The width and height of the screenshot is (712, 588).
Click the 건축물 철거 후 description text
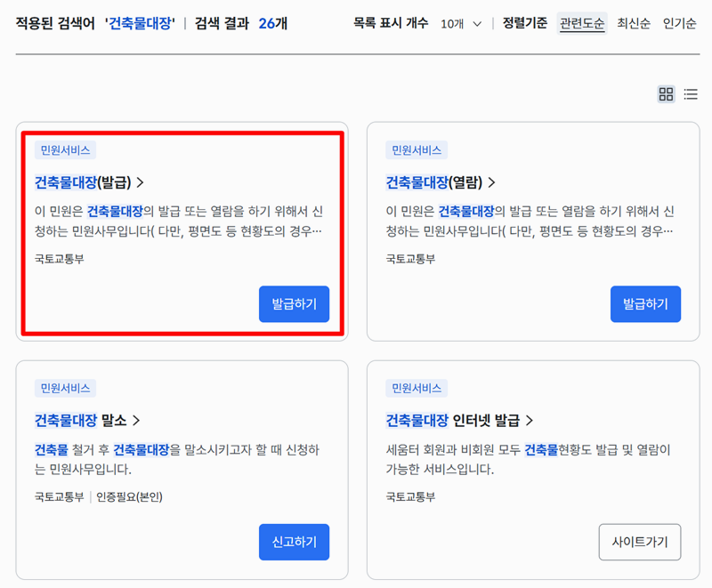pyautogui.click(x=177, y=459)
